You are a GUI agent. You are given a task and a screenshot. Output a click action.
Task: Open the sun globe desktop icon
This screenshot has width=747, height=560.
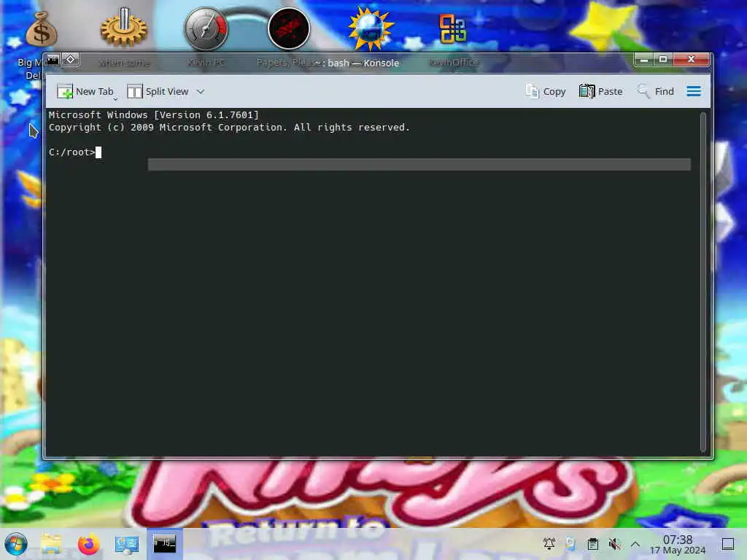(371, 29)
